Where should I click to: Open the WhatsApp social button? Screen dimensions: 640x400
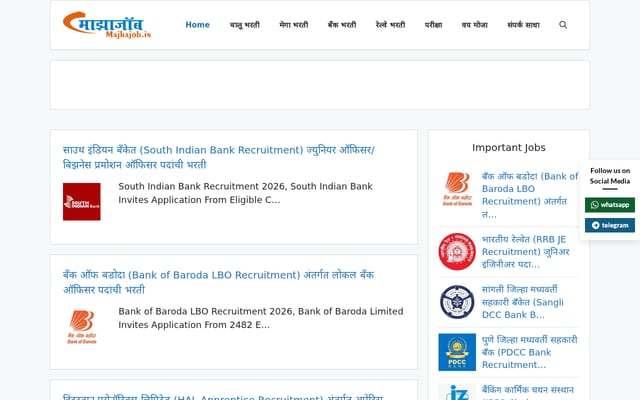610,205
